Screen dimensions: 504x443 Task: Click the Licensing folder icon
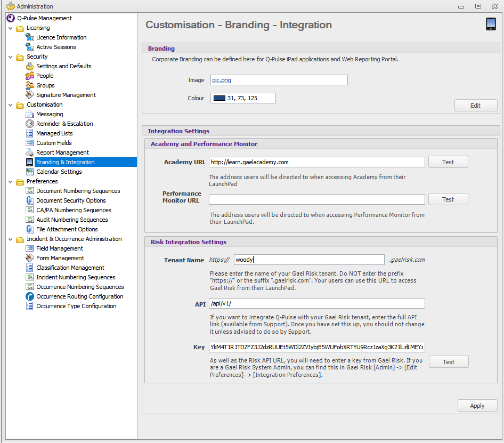[20, 28]
